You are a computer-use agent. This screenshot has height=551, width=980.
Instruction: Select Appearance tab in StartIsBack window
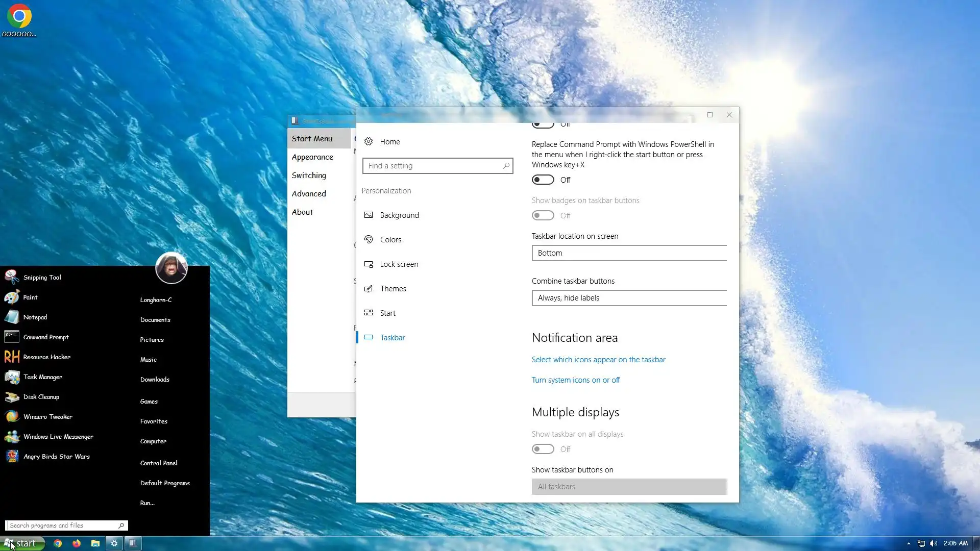tap(312, 157)
